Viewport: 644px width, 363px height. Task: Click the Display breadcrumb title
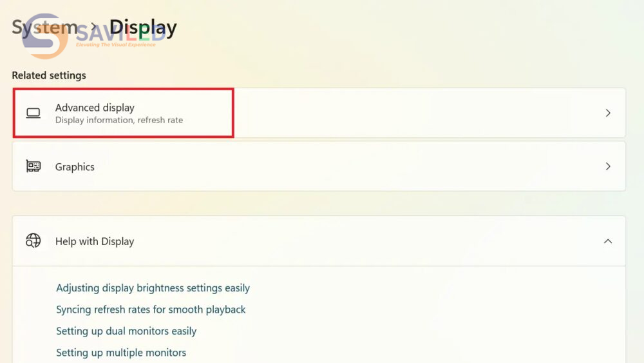click(x=143, y=28)
